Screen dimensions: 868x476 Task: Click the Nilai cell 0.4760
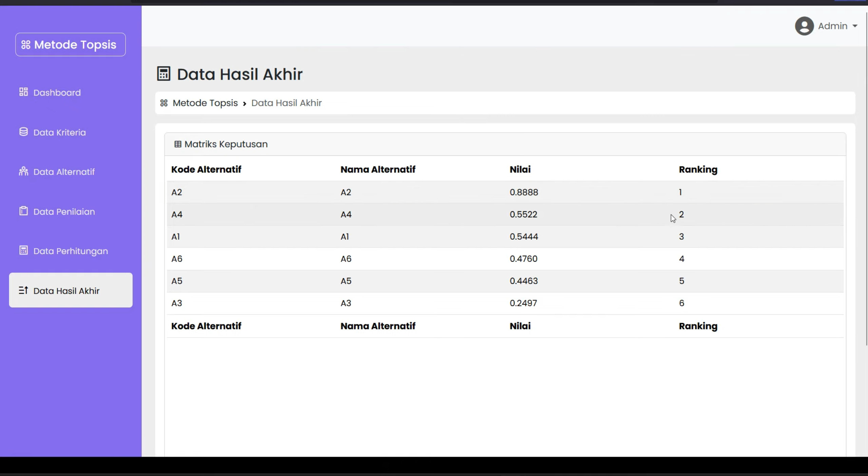(x=523, y=259)
